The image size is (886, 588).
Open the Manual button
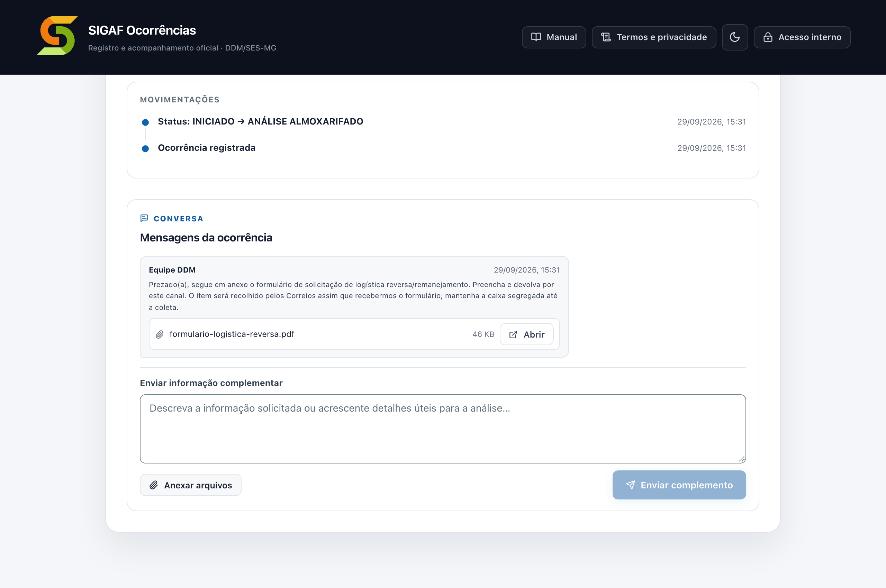pyautogui.click(x=553, y=37)
